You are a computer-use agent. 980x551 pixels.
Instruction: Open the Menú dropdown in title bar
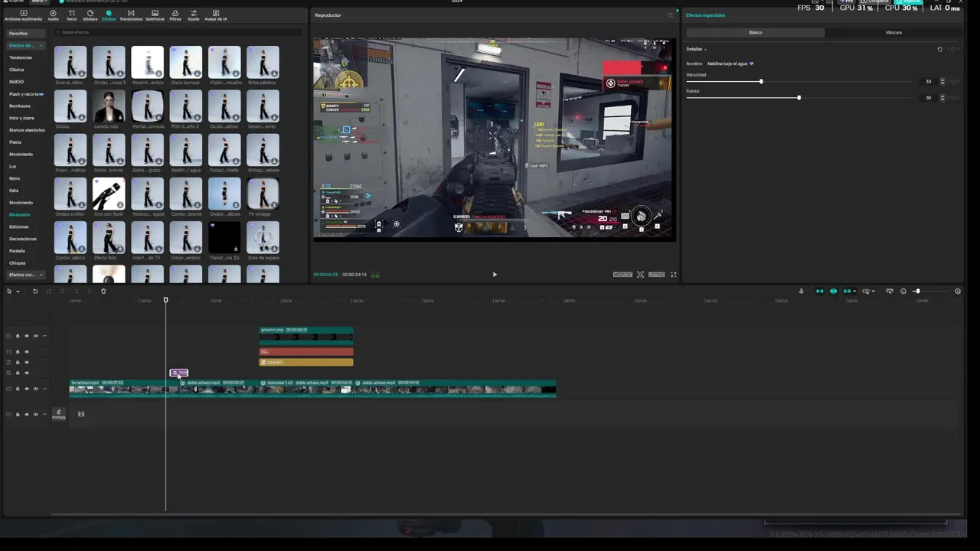38,2
